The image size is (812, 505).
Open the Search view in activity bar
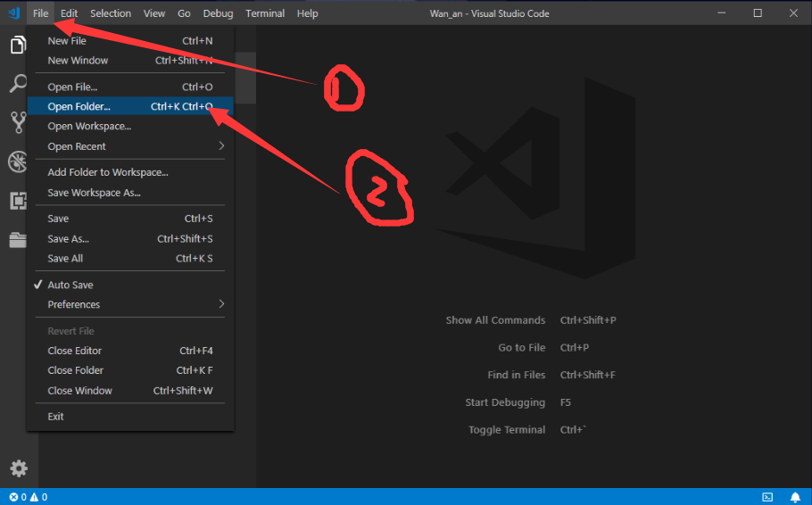point(18,83)
